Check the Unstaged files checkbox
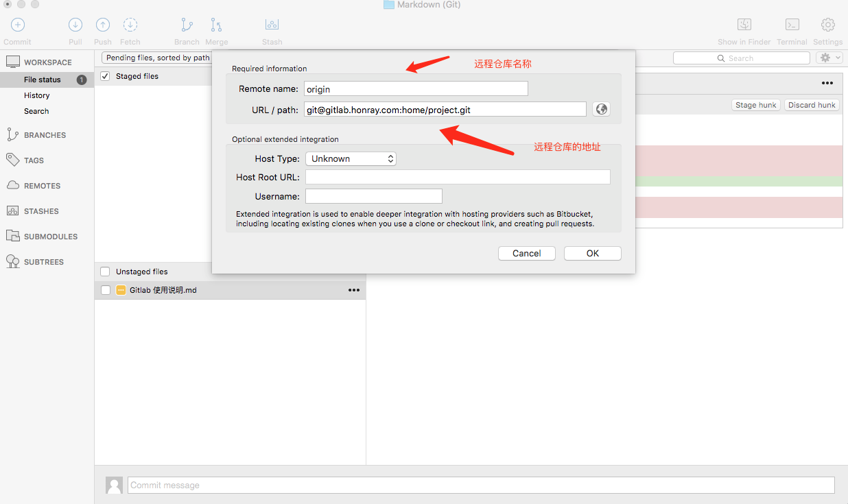Viewport: 848px width, 504px height. point(105,272)
